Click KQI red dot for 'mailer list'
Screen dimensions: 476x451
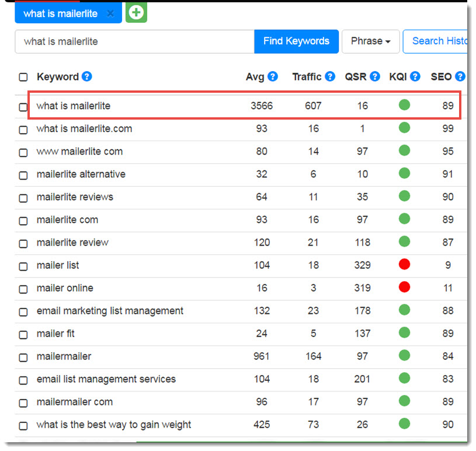coord(404,264)
